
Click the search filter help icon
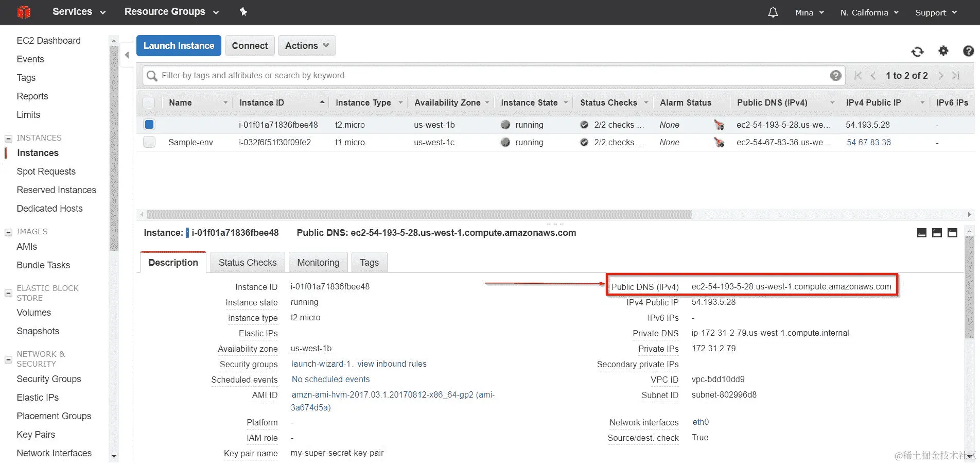(836, 76)
